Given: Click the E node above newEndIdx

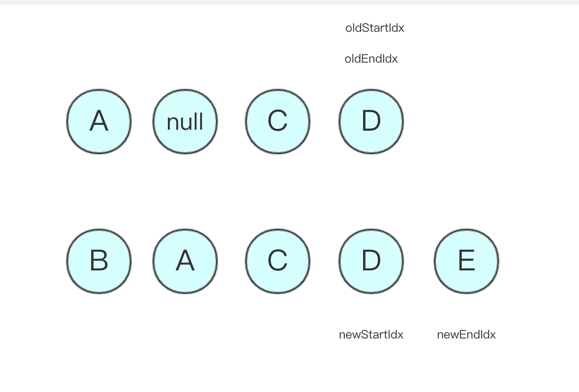Looking at the screenshot, I should [x=466, y=261].
